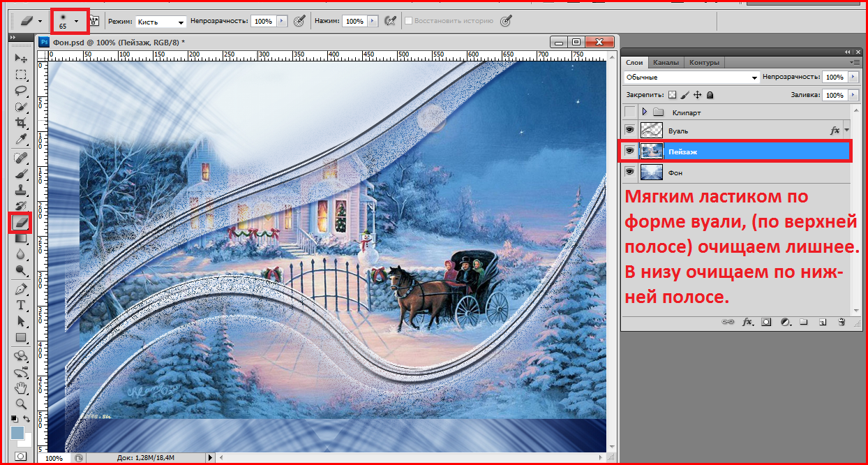Select the Eraser tool in toolbox

point(21,223)
